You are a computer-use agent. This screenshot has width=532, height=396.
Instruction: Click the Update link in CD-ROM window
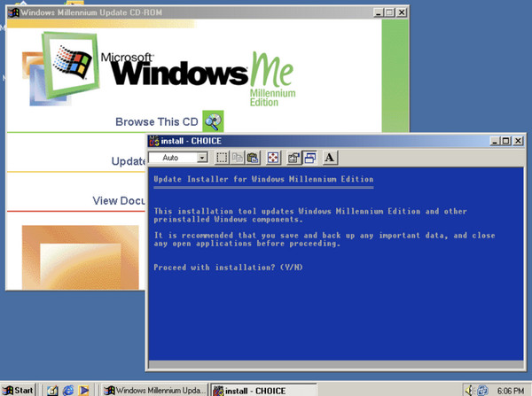(129, 161)
